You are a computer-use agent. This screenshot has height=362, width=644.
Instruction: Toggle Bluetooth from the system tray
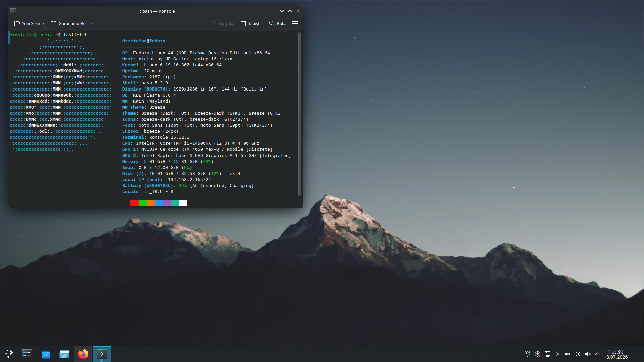[558, 354]
